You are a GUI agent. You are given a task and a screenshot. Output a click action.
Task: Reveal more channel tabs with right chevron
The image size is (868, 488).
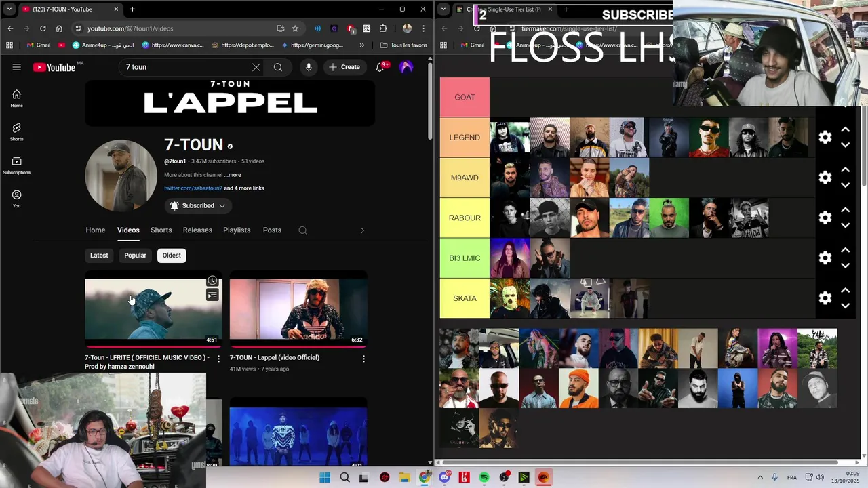point(362,230)
